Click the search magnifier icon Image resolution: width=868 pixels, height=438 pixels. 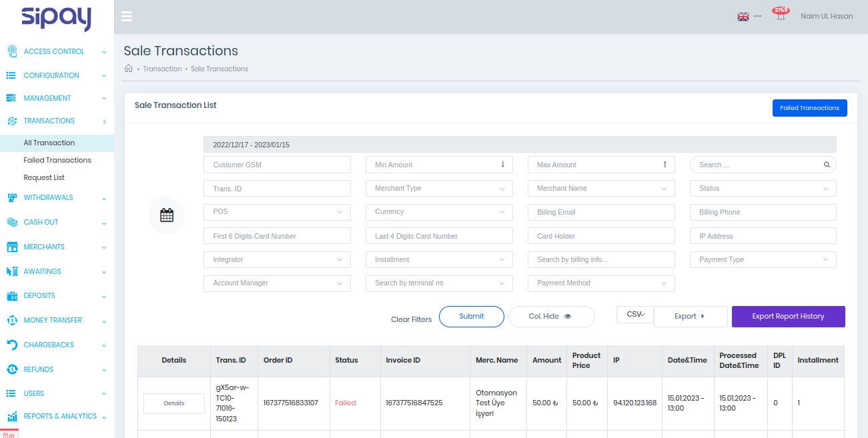click(x=827, y=165)
